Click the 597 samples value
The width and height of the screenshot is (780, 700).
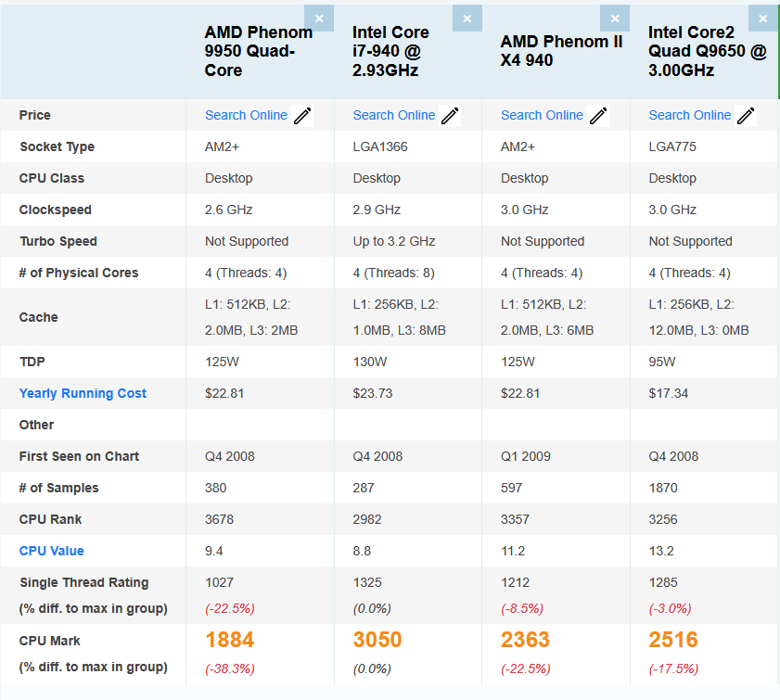(x=511, y=488)
